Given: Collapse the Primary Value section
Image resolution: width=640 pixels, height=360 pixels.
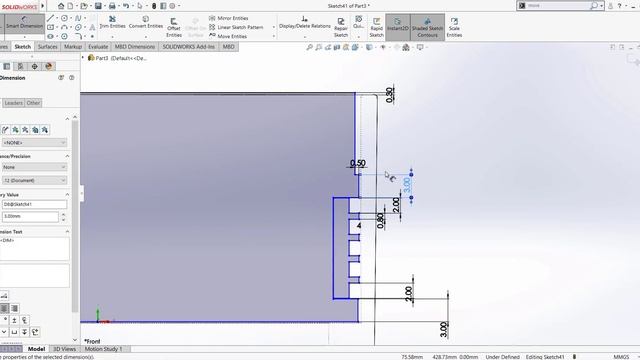Looking at the screenshot, I should click(x=67, y=195).
